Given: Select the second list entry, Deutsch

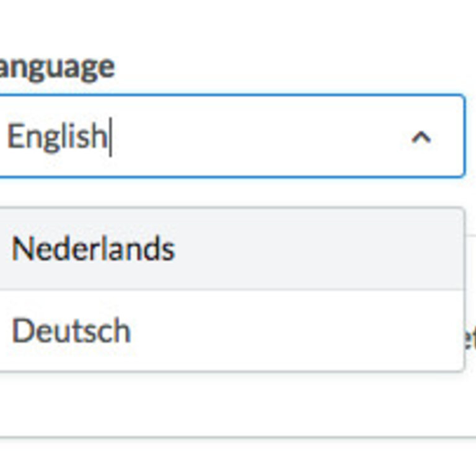Looking at the screenshot, I should 71,331.
